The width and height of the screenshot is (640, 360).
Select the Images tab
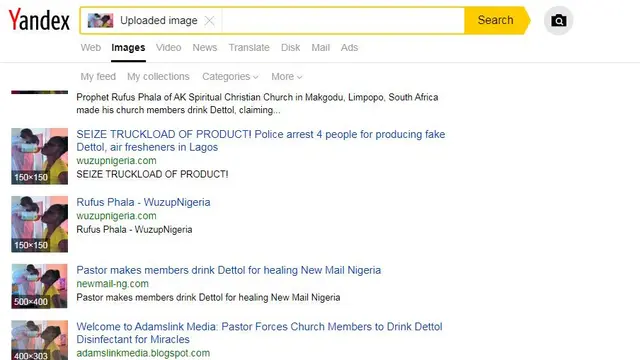pyautogui.click(x=128, y=48)
